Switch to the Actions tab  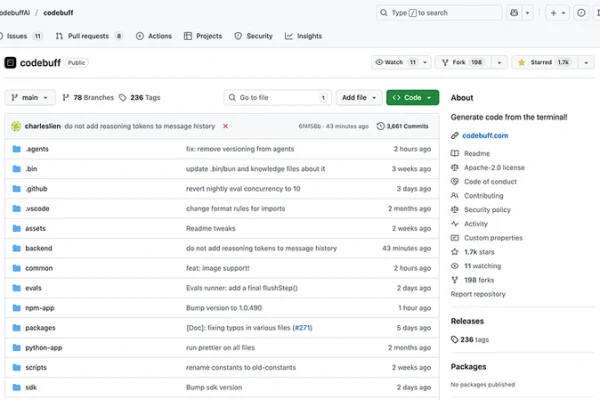tap(154, 36)
